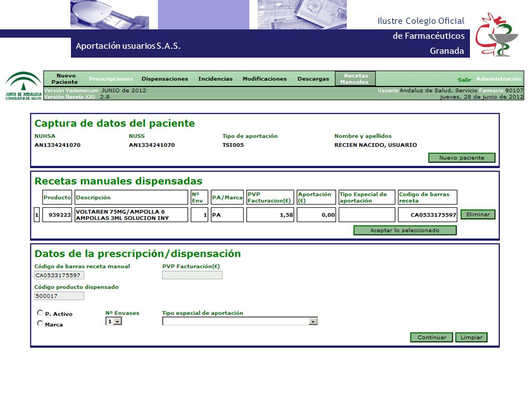The image size is (532, 399).
Task: Click the Nº Env column header
Action: (x=199, y=197)
